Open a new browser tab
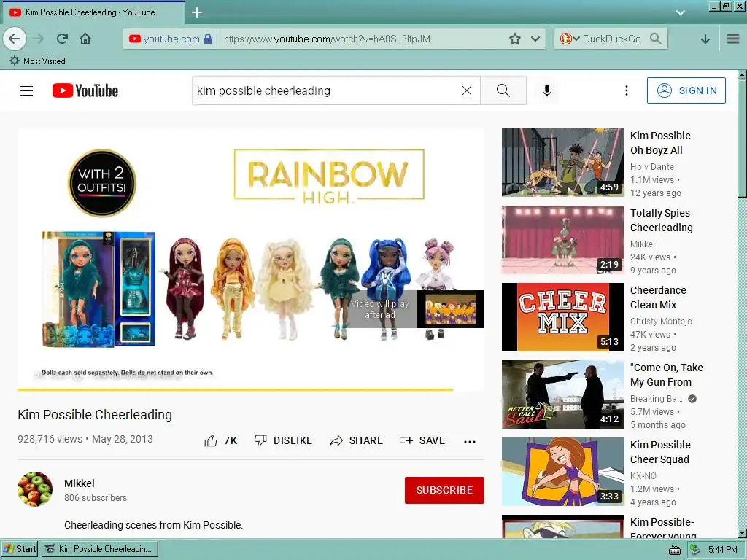The image size is (747, 560). 197,12
